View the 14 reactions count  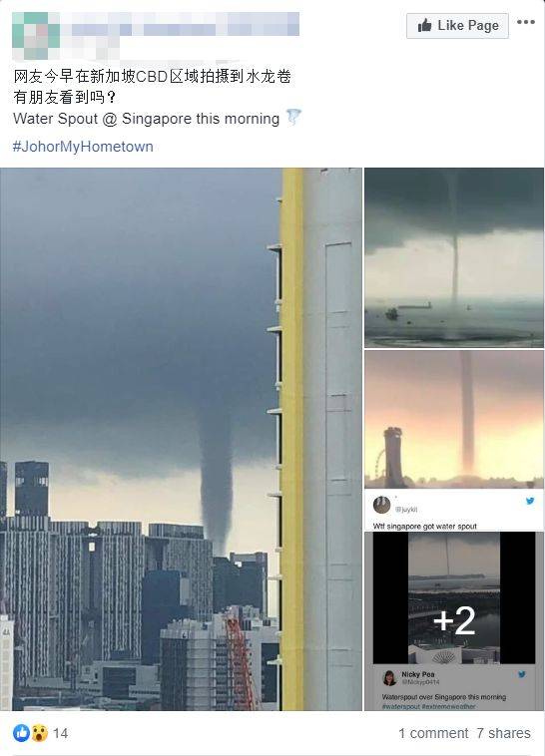coord(60,733)
